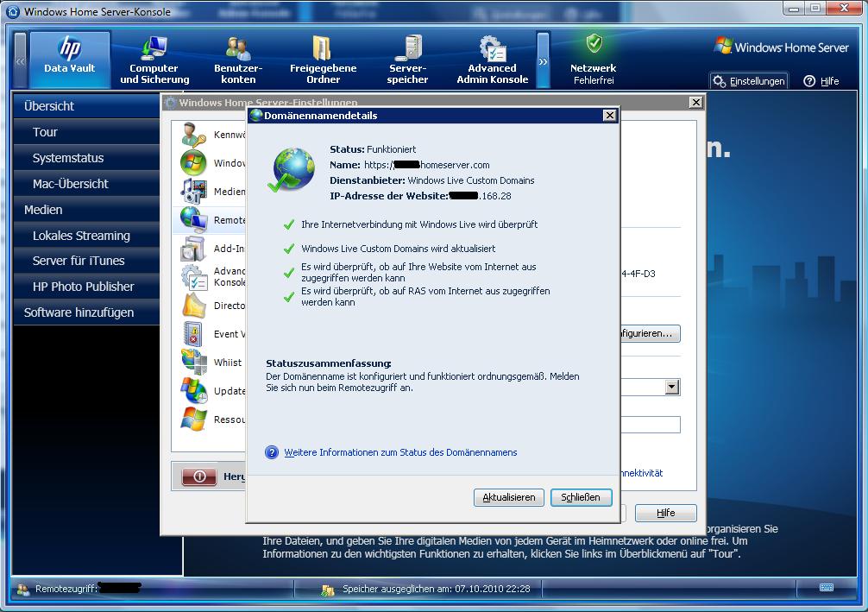Click the Update settings icon
This screenshot has width=868, height=612.
(x=193, y=390)
